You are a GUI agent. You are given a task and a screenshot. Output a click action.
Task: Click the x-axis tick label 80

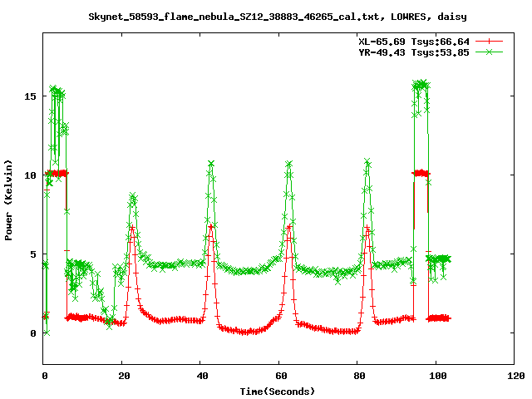click(x=359, y=376)
